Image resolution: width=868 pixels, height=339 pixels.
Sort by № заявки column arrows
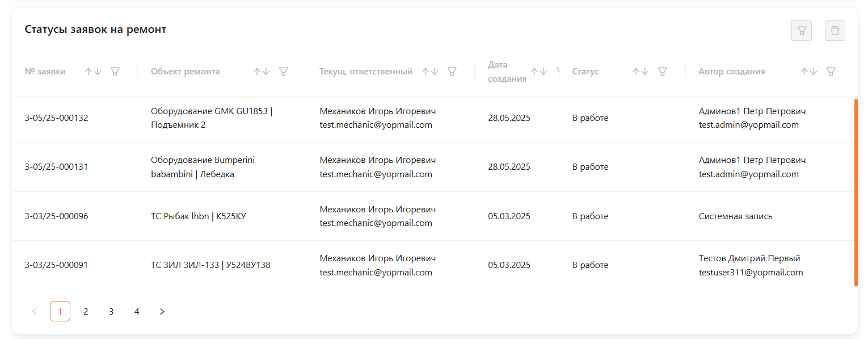93,72
